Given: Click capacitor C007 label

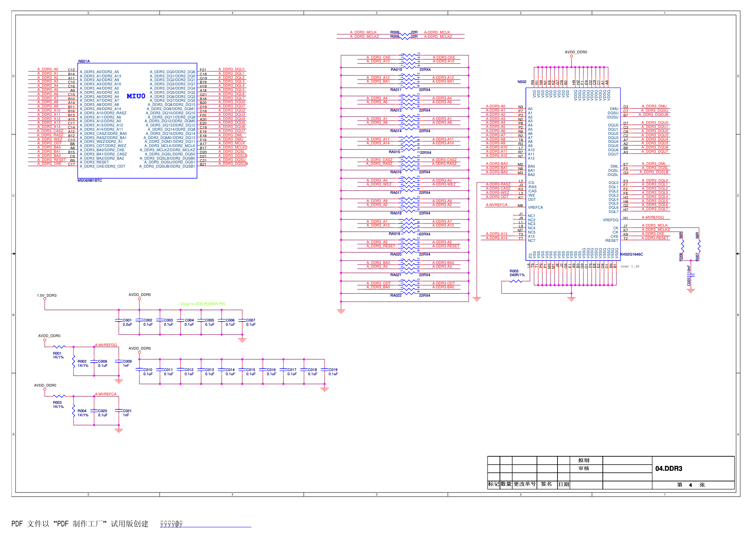Looking at the screenshot, I should (x=251, y=320).
